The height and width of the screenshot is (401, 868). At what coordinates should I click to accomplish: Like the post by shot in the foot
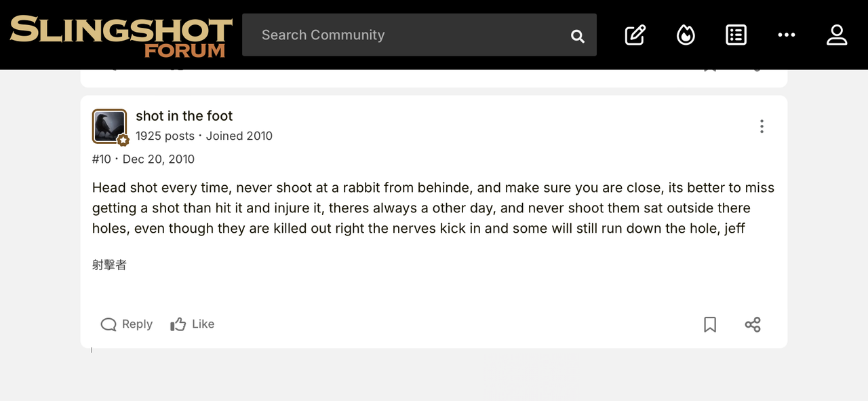pyautogui.click(x=193, y=324)
